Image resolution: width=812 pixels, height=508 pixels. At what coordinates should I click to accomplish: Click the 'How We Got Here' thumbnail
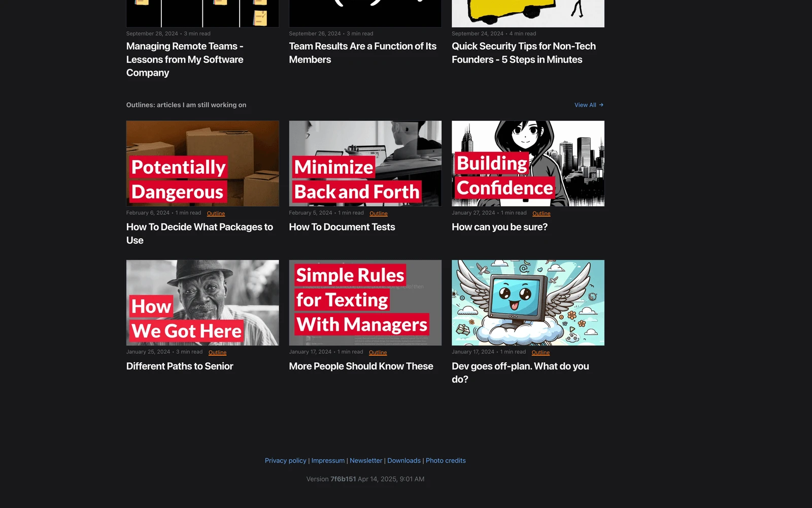tap(202, 303)
